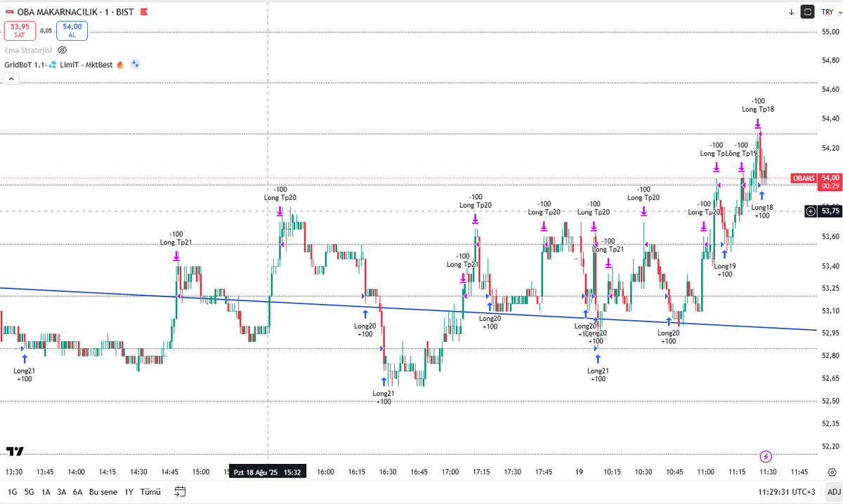Click the 54,60 price scale label

click(x=830, y=89)
